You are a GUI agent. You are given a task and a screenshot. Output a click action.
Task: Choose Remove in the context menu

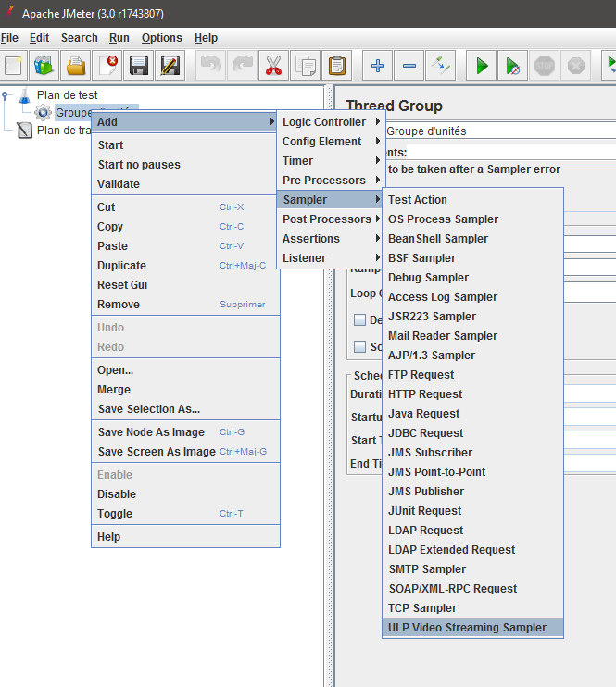click(x=185, y=305)
